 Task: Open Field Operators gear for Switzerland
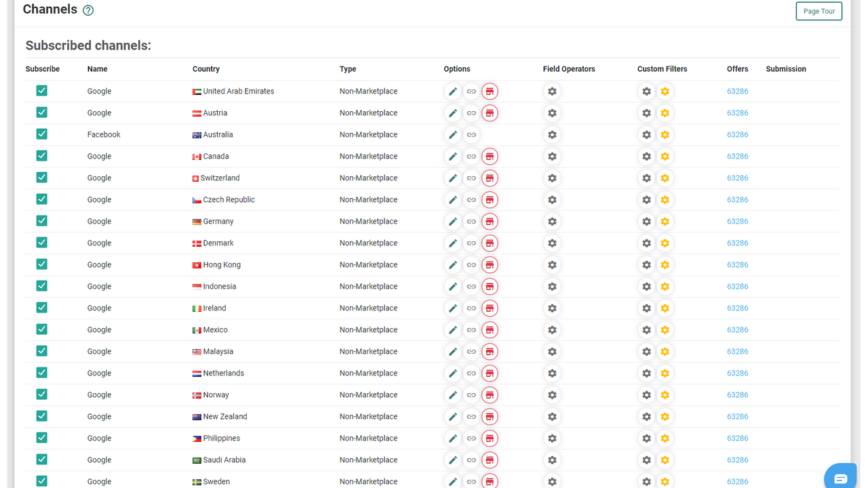(552, 178)
